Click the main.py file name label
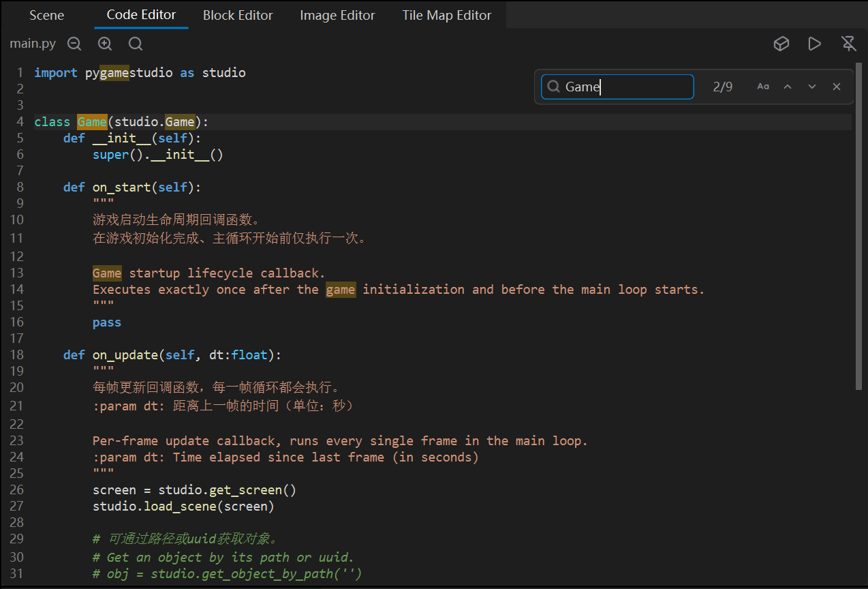 click(33, 44)
